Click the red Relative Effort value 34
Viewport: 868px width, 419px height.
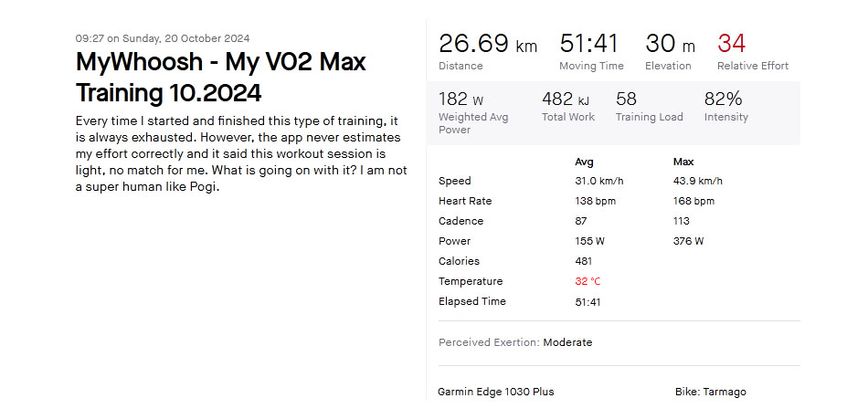[731, 44]
